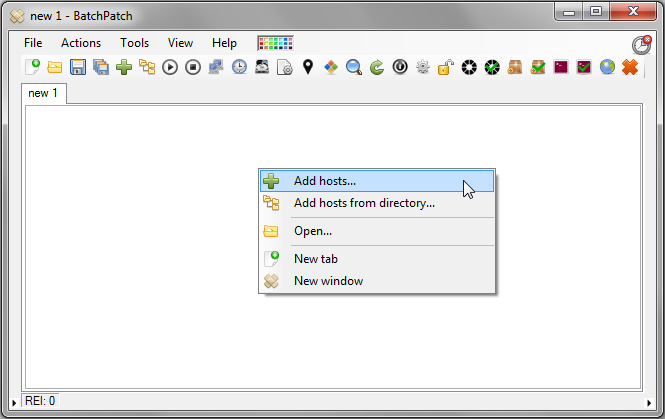Click the play button icon in toolbar

tap(170, 67)
